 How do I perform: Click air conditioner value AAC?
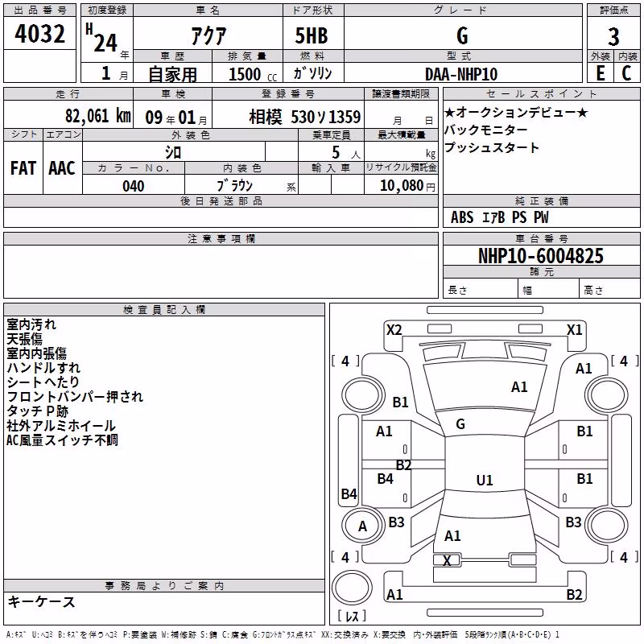62,168
